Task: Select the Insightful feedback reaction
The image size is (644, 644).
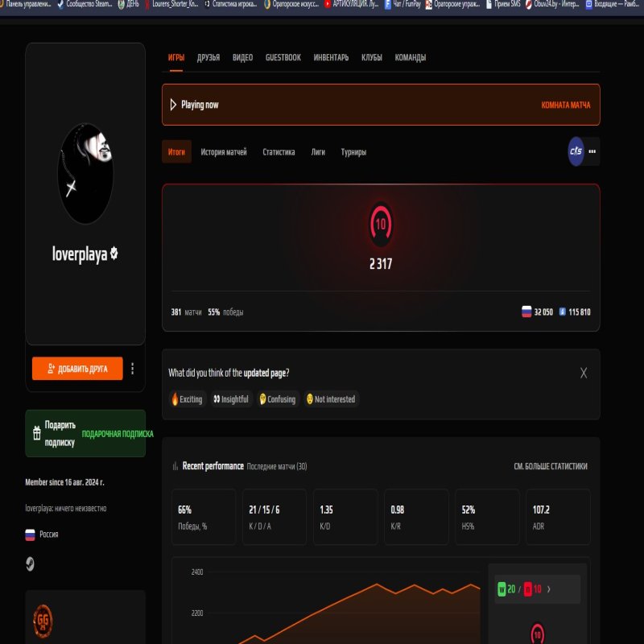Action: coord(232,398)
